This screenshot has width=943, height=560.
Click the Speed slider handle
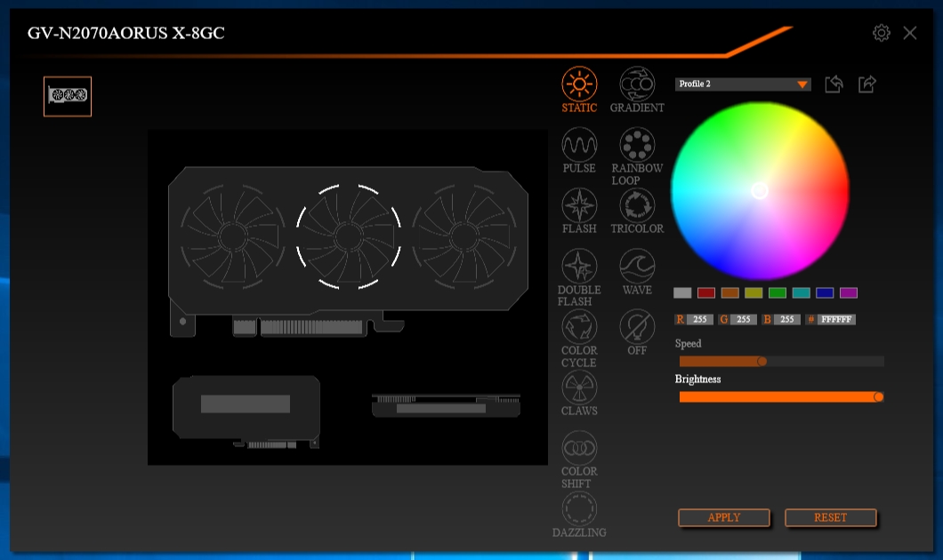point(762,361)
